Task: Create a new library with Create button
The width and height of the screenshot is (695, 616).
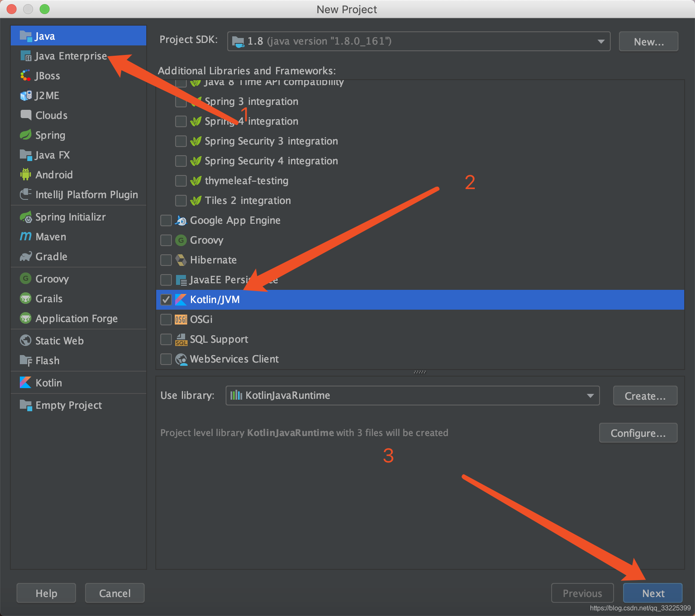Action: tap(645, 396)
